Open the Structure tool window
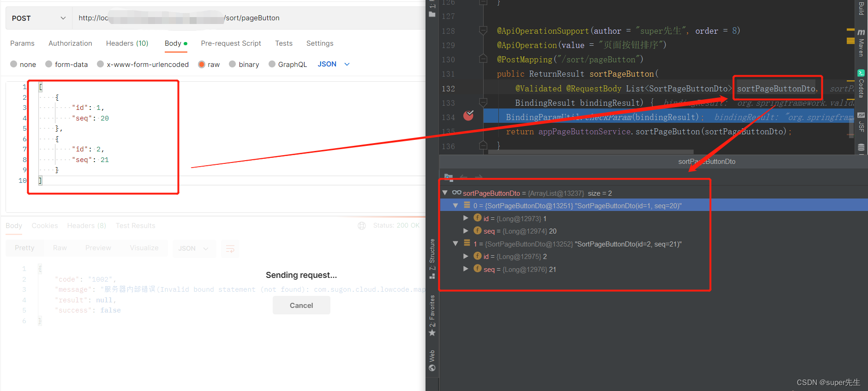Image resolution: width=868 pixels, height=391 pixels. click(x=432, y=259)
